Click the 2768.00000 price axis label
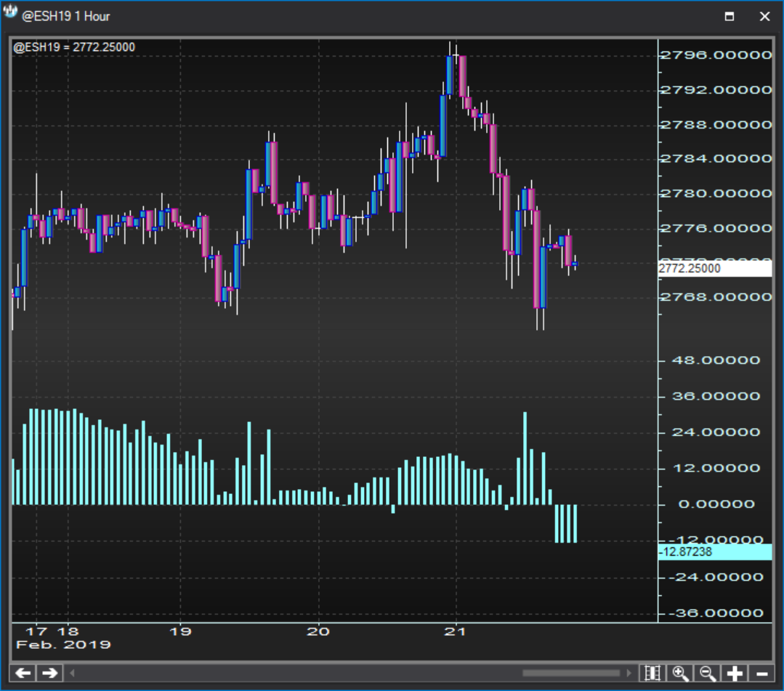 (716, 297)
